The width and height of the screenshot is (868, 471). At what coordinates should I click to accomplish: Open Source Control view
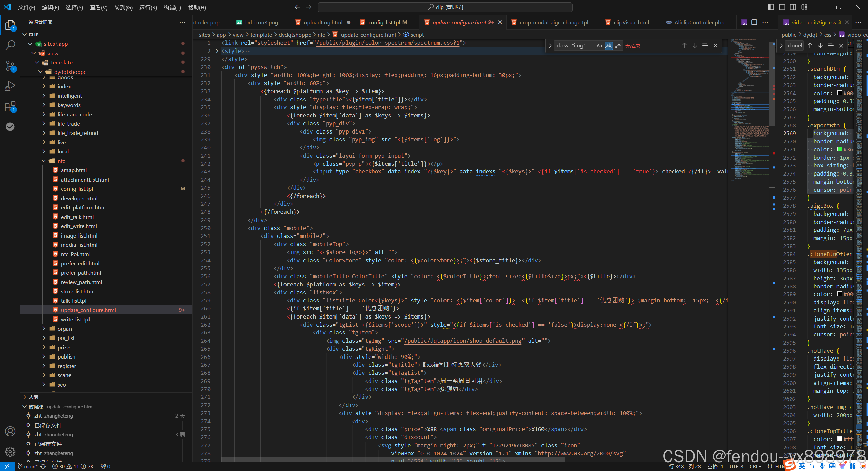(x=10, y=66)
